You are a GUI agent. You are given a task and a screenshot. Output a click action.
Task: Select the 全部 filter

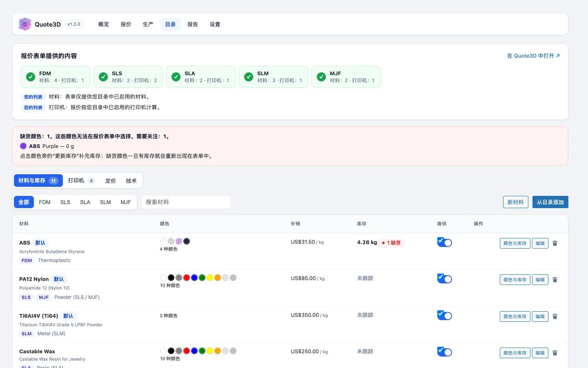point(24,202)
